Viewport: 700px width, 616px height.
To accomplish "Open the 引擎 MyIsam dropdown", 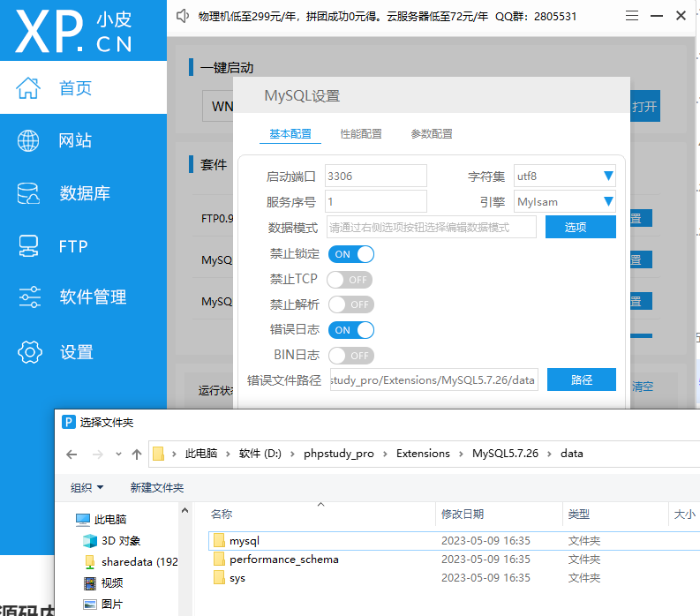I will click(564, 202).
